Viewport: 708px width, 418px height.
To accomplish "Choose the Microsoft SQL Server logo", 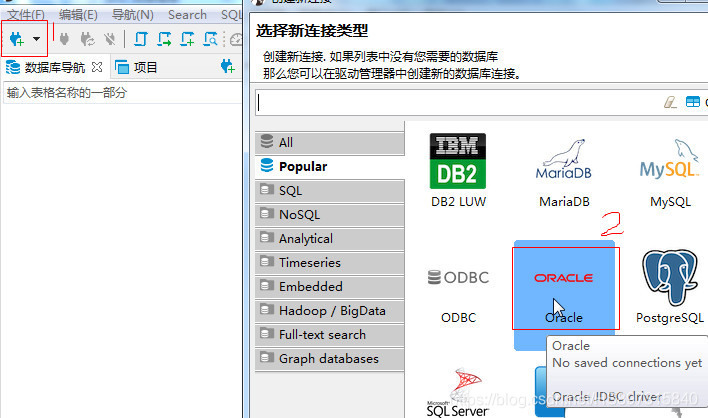I will click(458, 392).
